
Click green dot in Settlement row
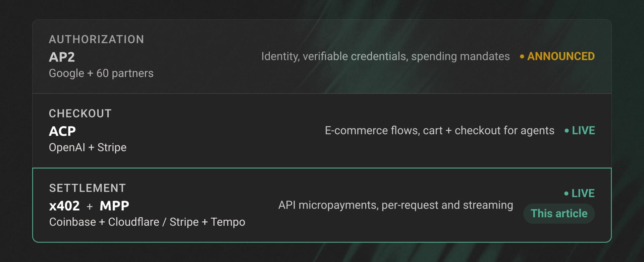566,193
